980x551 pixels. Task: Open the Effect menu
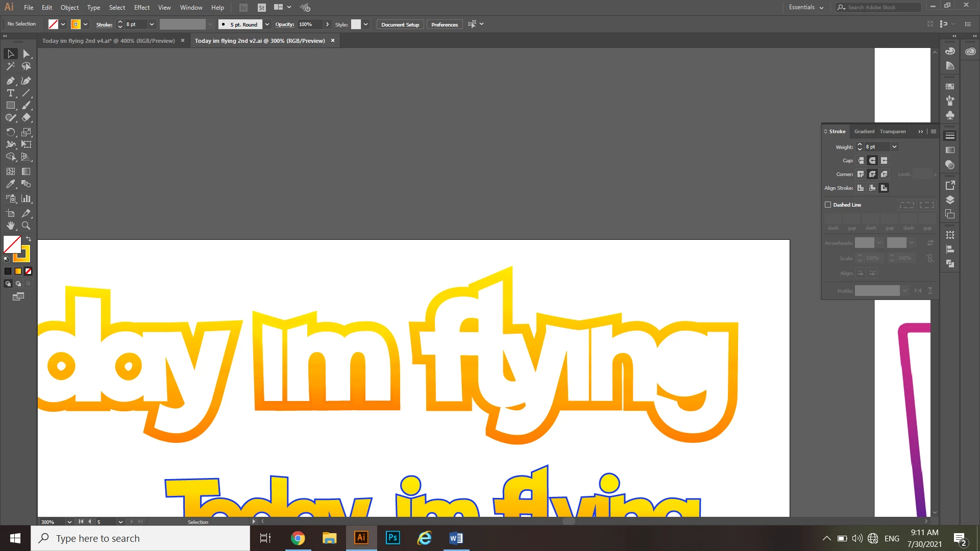tap(141, 7)
